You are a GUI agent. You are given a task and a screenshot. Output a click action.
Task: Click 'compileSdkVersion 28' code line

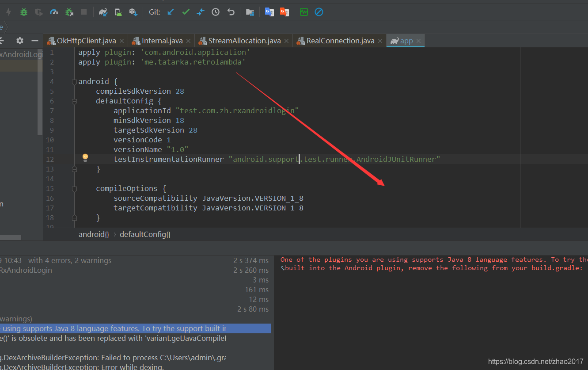140,91
